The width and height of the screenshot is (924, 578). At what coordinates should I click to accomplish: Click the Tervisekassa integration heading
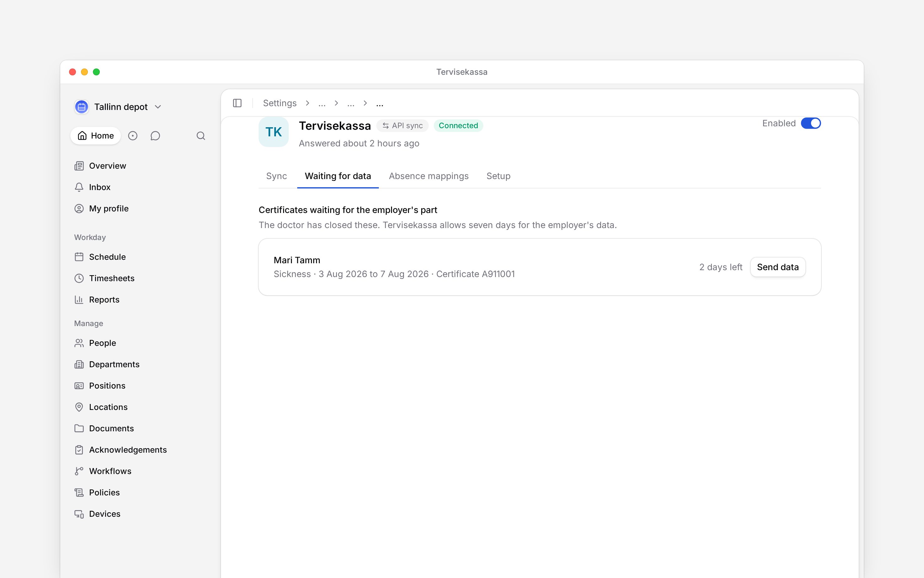pos(335,126)
